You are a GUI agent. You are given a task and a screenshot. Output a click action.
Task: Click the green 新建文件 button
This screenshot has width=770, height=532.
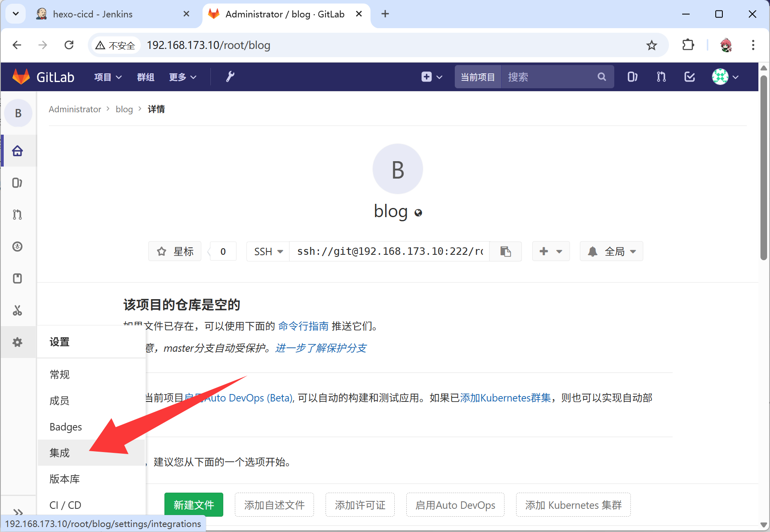(194, 505)
